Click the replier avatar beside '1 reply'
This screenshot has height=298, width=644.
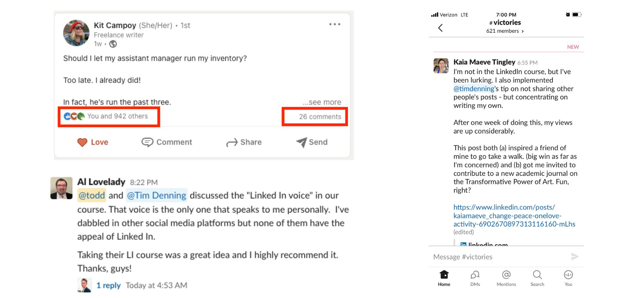(x=85, y=285)
